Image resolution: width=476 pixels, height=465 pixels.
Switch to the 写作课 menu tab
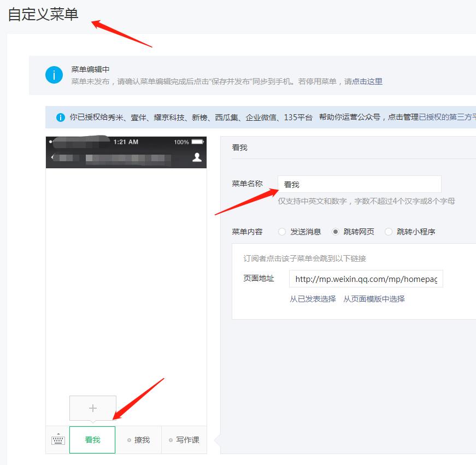tap(185, 439)
